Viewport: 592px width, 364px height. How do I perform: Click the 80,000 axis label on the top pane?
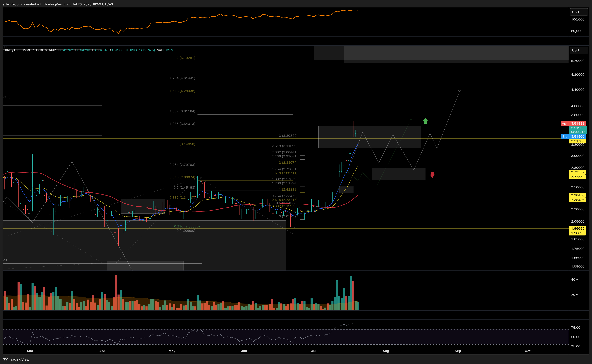pyautogui.click(x=577, y=31)
